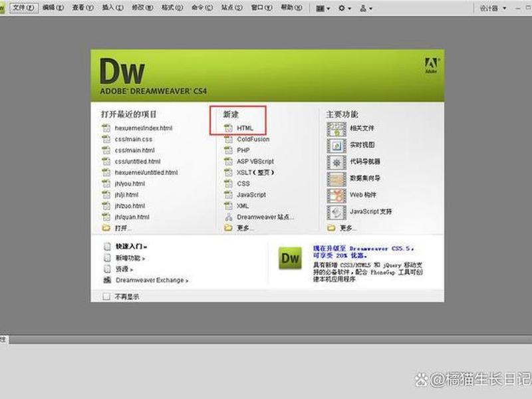Create a new XML document
Viewport: 532px width, 399px height.
(x=243, y=206)
